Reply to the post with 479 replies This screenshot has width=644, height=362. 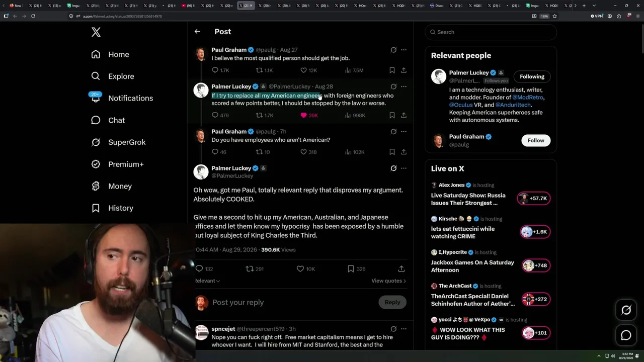(x=220, y=115)
